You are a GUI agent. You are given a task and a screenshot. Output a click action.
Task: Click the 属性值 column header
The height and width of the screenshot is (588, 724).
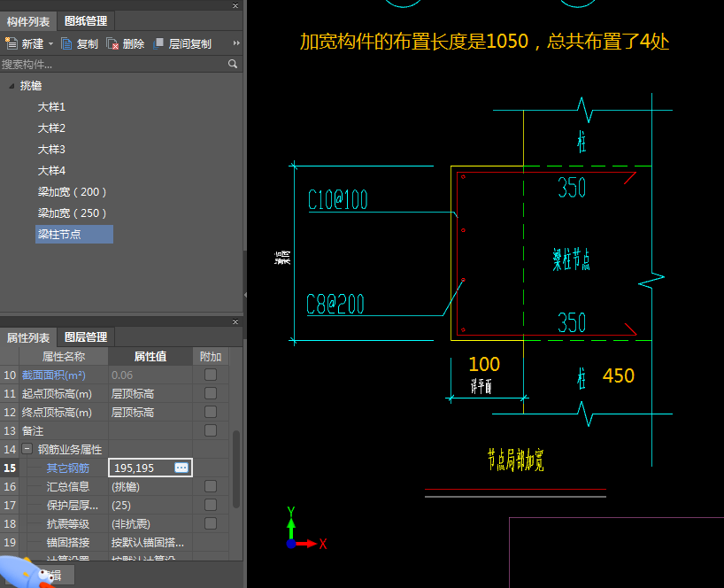[150, 357]
